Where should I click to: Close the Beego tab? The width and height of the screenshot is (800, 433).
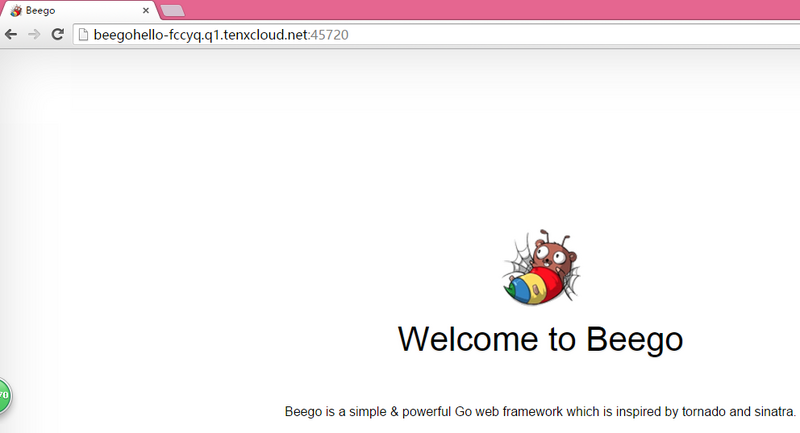pyautogui.click(x=146, y=10)
